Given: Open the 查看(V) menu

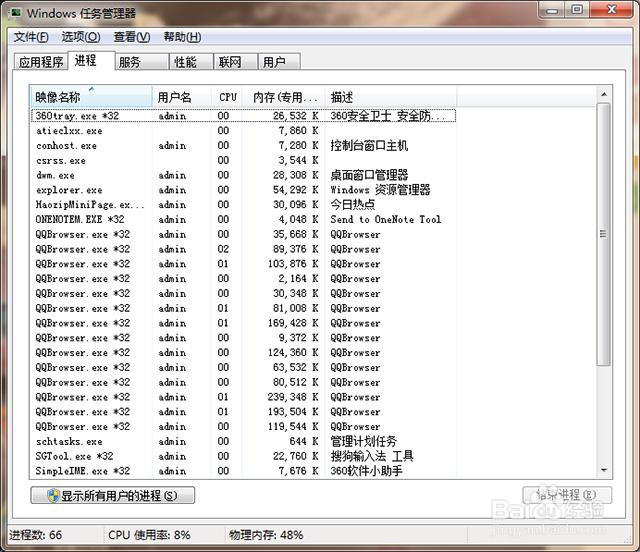Looking at the screenshot, I should pyautogui.click(x=132, y=37).
